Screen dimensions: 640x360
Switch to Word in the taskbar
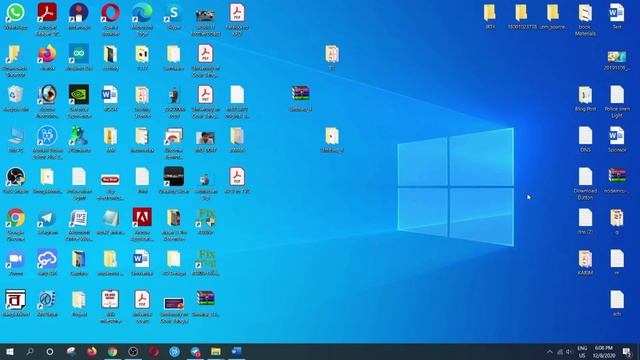tap(236, 351)
